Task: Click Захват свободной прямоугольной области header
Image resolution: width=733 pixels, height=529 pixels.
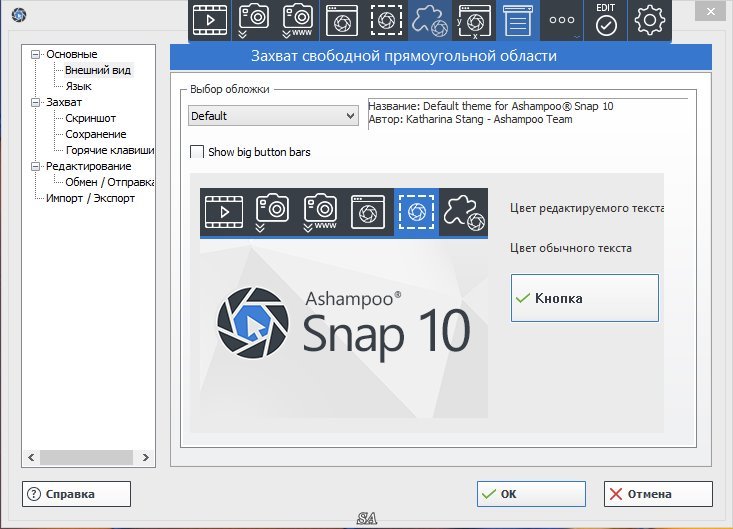Action: (x=404, y=56)
